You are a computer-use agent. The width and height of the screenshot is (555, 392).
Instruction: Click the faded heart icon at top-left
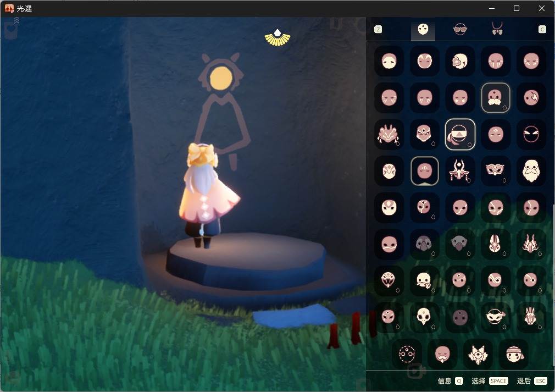10,30
